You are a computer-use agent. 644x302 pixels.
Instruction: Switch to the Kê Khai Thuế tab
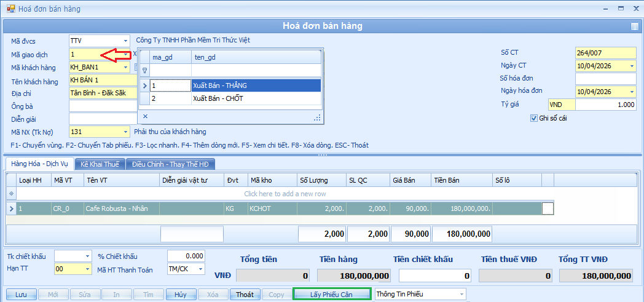click(100, 164)
